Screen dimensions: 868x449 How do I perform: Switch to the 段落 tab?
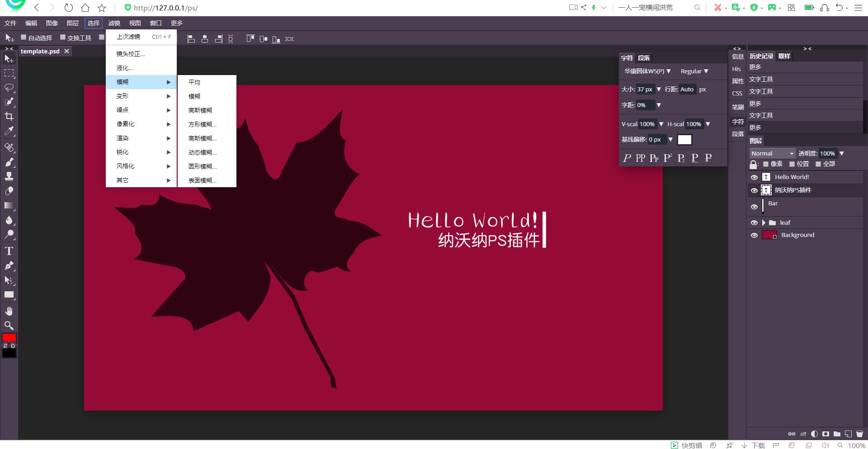(644, 58)
